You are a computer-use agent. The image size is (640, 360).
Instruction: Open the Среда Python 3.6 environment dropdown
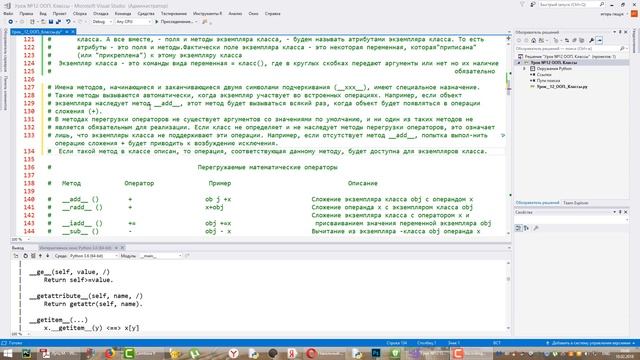point(93,256)
